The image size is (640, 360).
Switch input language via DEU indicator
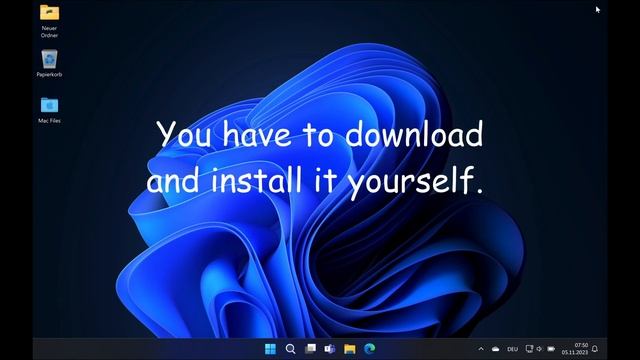513,349
